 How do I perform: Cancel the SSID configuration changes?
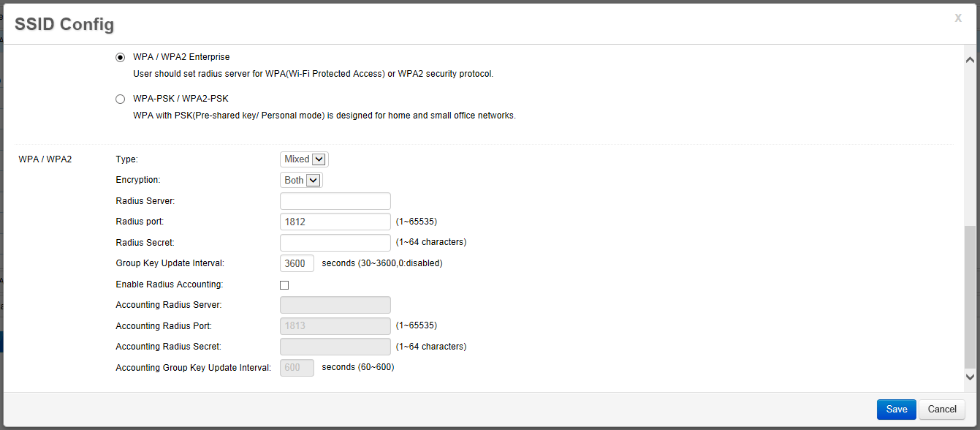[942, 410]
